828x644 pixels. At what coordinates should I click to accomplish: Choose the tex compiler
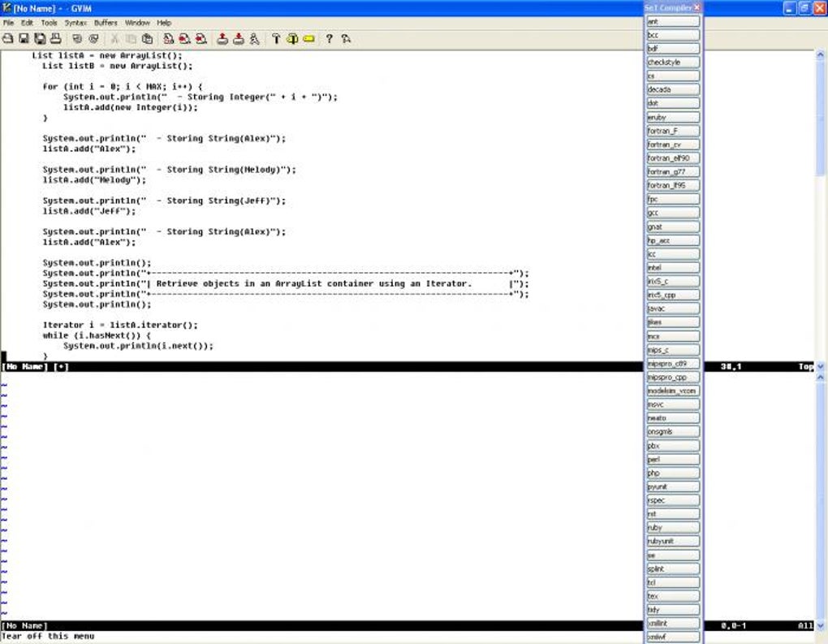673,596
